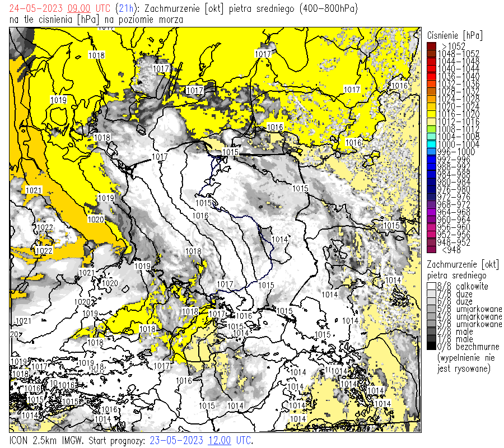The width and height of the screenshot is (504, 448).
Task: Click the 0/8 bezchmurne black swatch
Action: click(431, 347)
